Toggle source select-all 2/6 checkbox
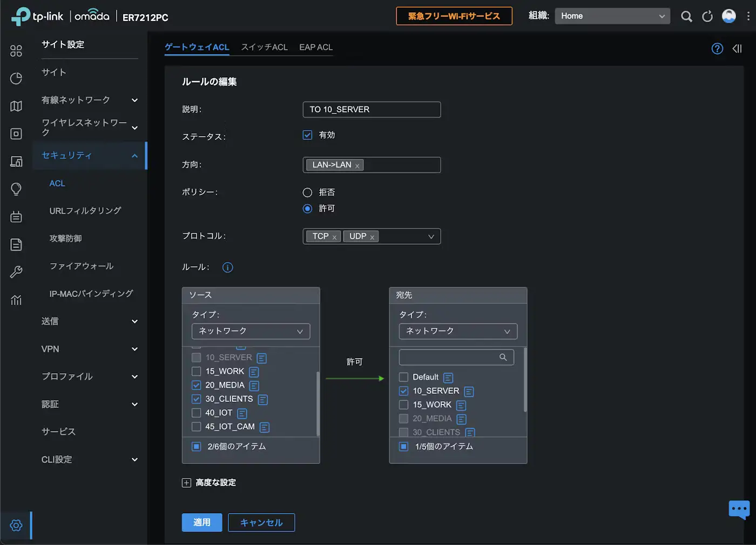The height and width of the screenshot is (545, 756). click(197, 447)
